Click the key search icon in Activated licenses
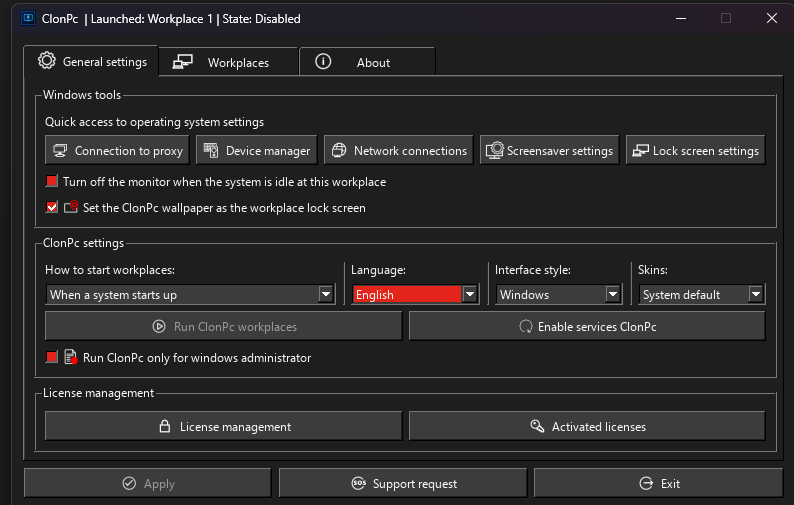 pos(537,426)
